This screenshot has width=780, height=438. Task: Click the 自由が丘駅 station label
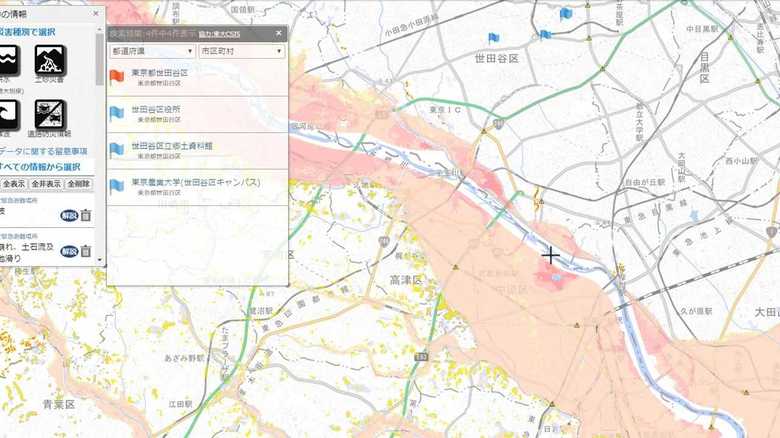click(645, 183)
